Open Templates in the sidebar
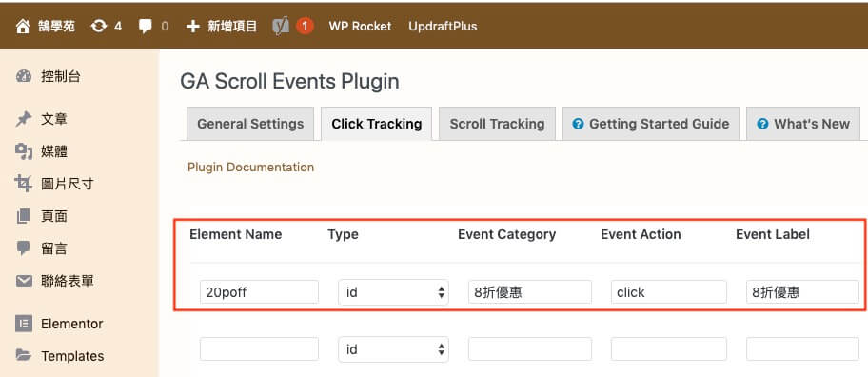Image resolution: width=868 pixels, height=377 pixels. pyautogui.click(x=72, y=355)
